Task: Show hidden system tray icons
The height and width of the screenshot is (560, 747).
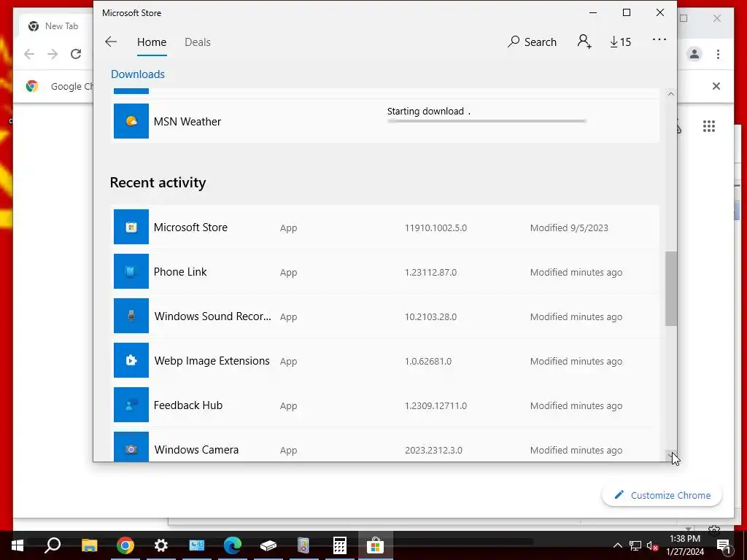Action: point(617,545)
